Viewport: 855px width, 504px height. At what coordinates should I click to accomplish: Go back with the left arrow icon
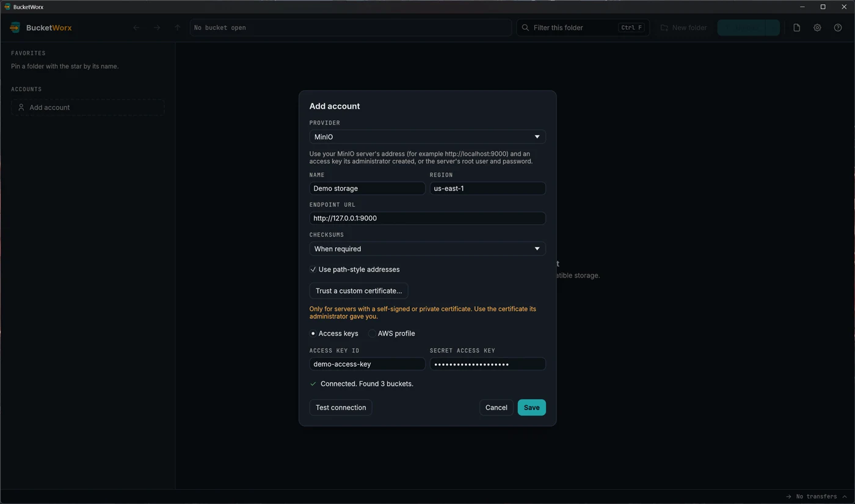click(136, 27)
